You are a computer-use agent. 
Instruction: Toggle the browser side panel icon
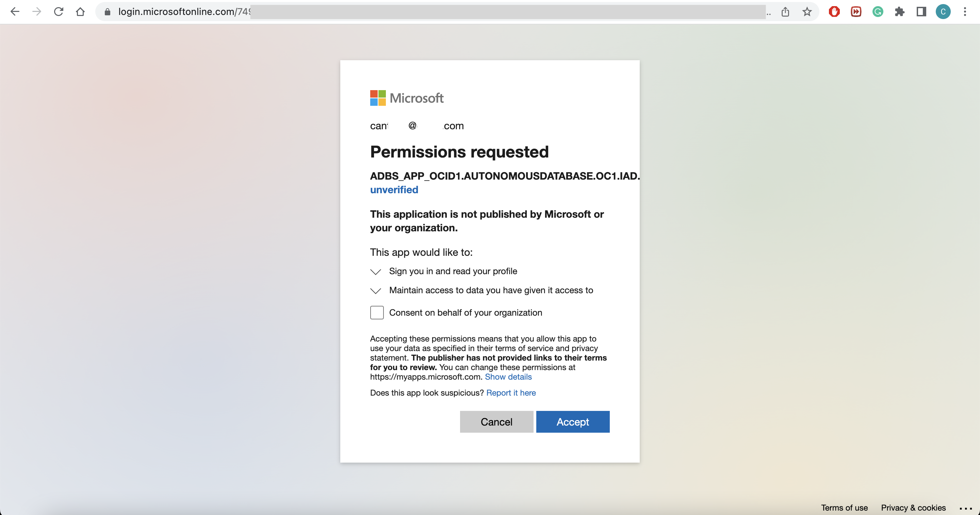[x=921, y=12]
